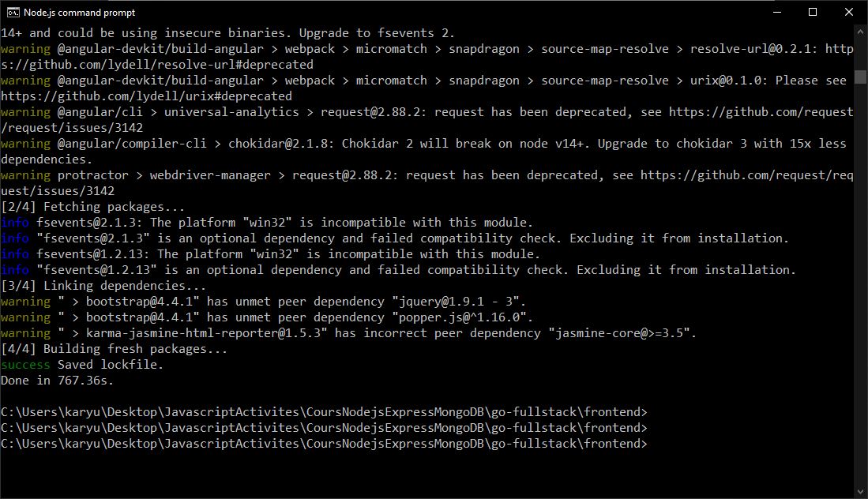Click the scrollbar down arrow

[860, 492]
